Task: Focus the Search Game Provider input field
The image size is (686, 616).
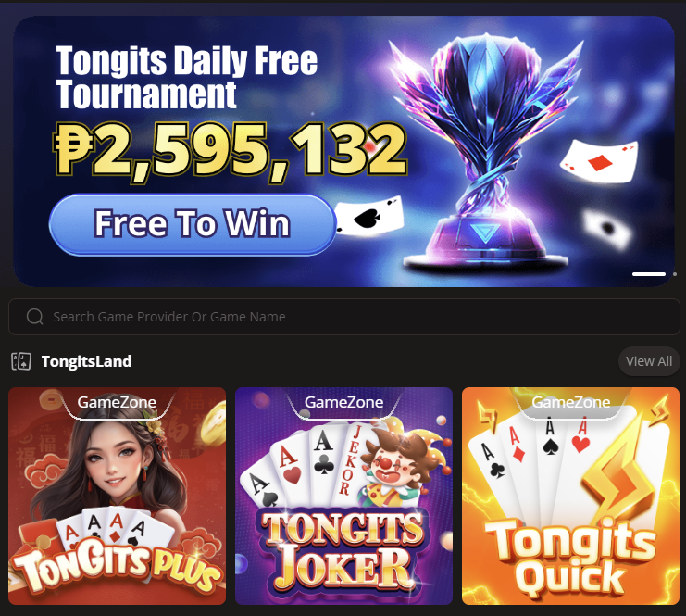Action: (343, 317)
